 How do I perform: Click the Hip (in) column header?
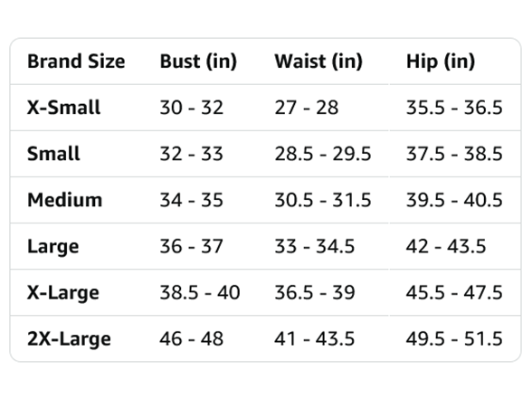(441, 62)
